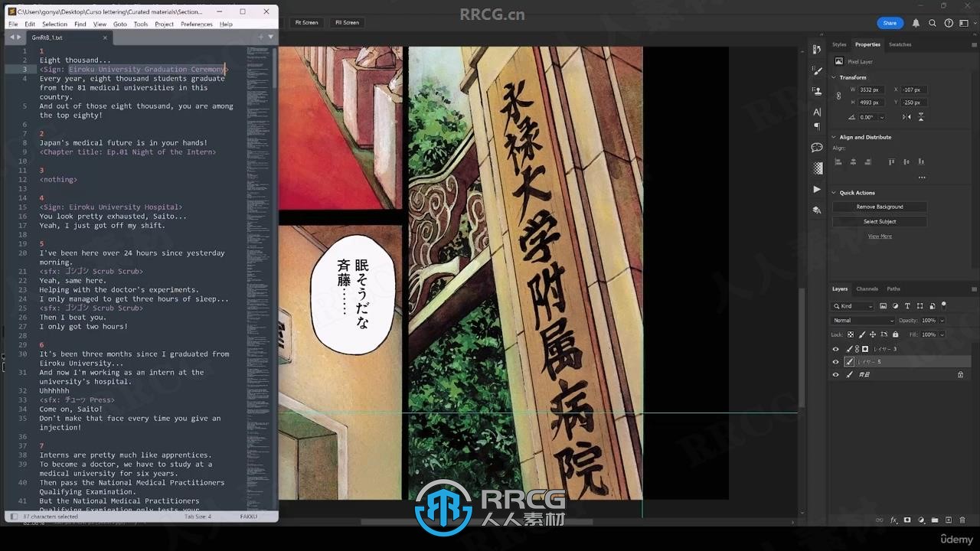Click the Remove Background button
Screen dimensions: 980x551
pyautogui.click(x=880, y=207)
